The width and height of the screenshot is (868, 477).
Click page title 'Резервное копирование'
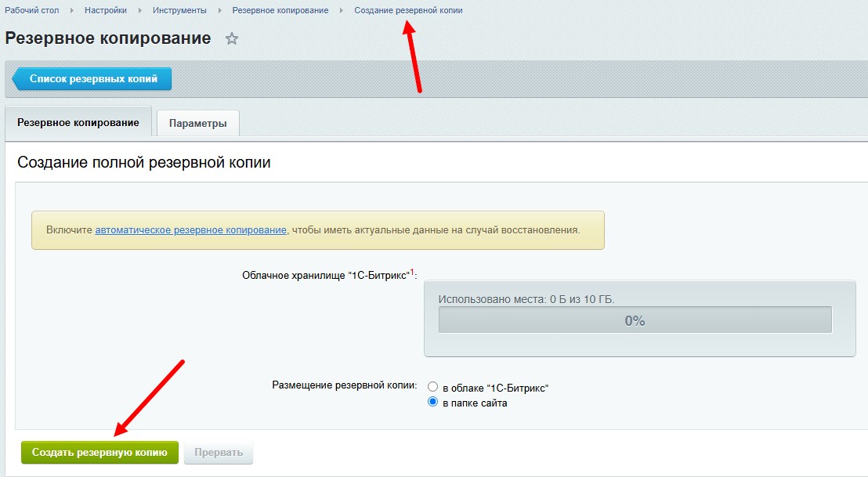tap(108, 38)
